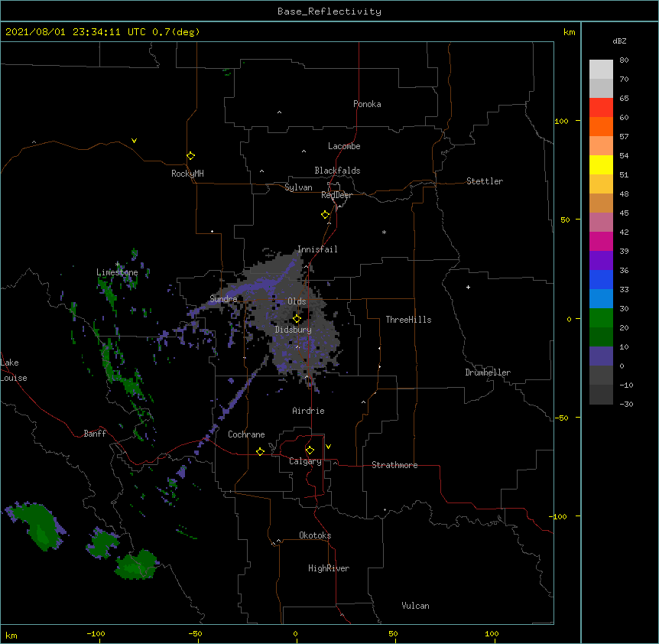
Task: Click the Lacombe city label
Action: tap(344, 146)
